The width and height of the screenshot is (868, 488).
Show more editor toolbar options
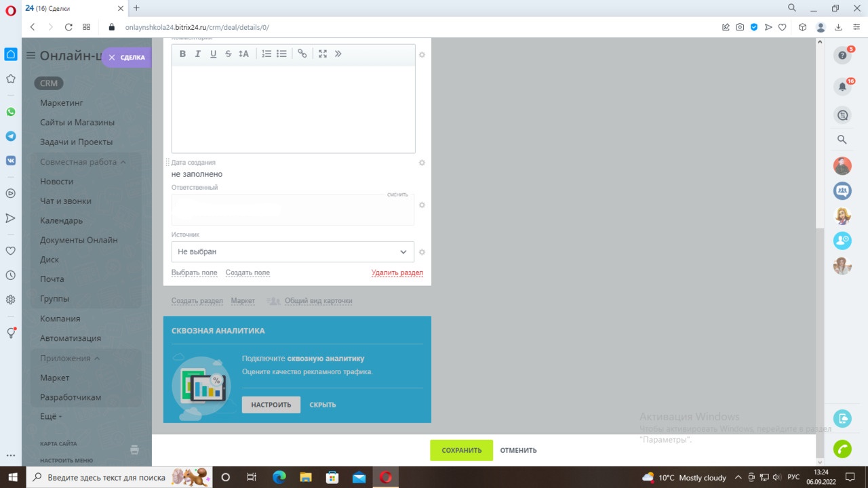click(x=338, y=54)
